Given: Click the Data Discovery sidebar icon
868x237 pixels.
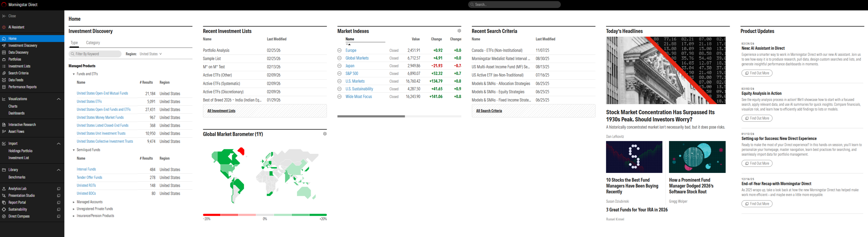Looking at the screenshot, I should 4,53.
